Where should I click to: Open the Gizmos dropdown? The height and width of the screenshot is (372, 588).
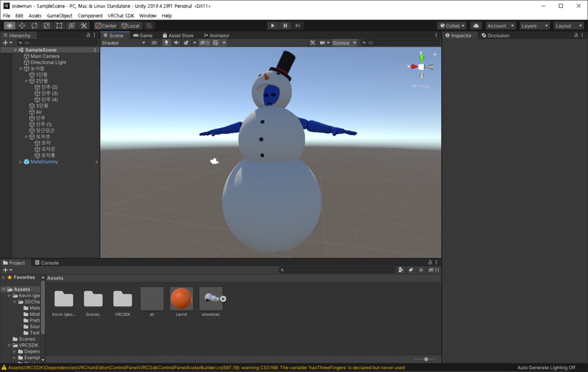pyautogui.click(x=344, y=43)
